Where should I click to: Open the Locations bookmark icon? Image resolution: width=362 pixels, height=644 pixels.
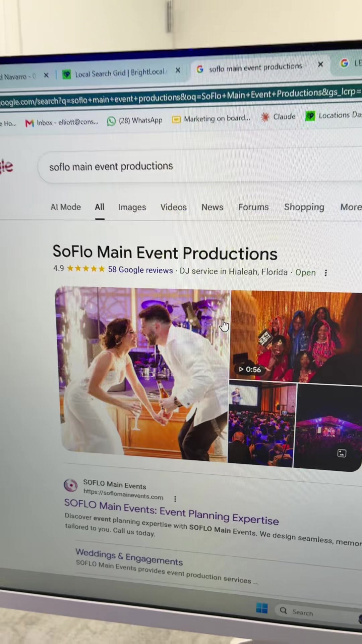310,116
